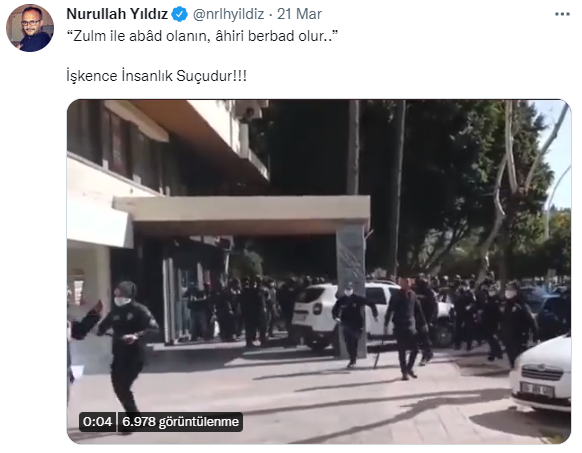
Task: Play the embedded police video
Action: (x=319, y=271)
